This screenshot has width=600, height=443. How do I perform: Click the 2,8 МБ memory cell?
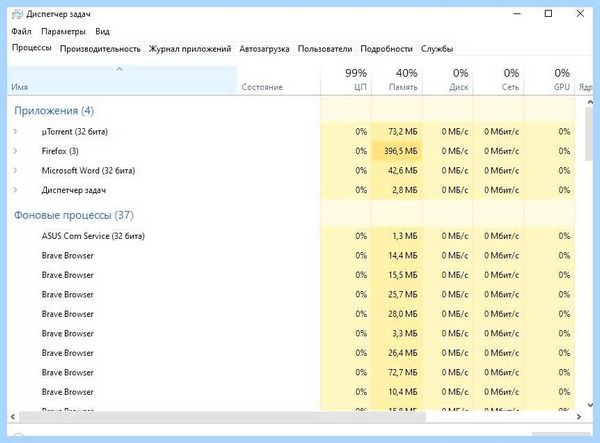pyautogui.click(x=396, y=190)
